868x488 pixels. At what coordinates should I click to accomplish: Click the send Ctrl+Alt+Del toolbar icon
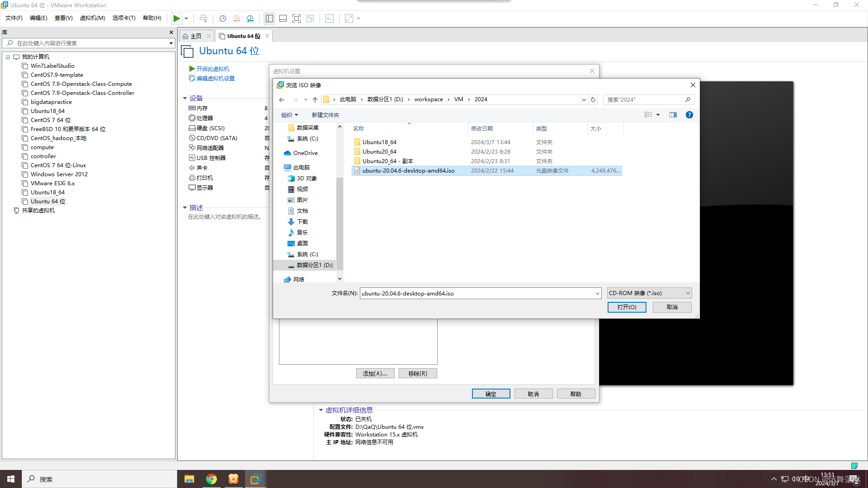[203, 19]
